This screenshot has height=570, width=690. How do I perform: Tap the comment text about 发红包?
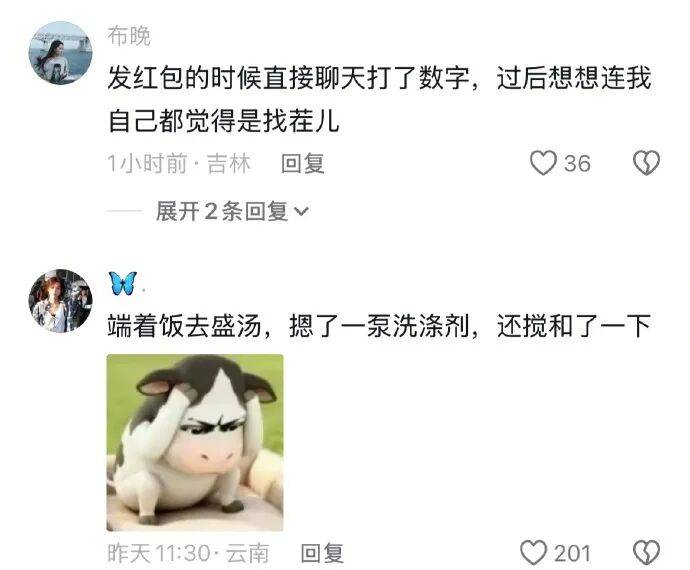pos(379,99)
